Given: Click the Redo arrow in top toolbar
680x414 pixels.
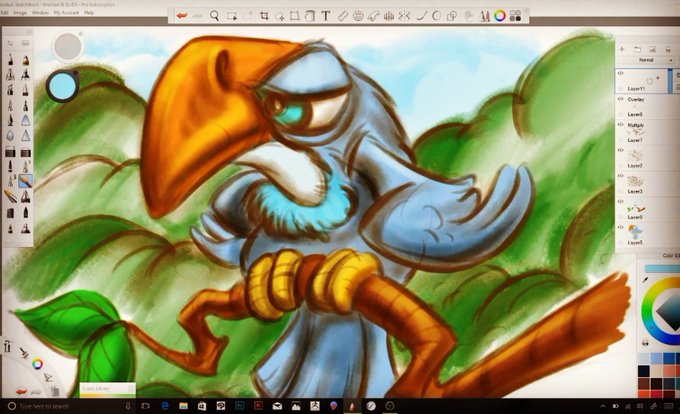Looking at the screenshot, I should pyautogui.click(x=197, y=16).
